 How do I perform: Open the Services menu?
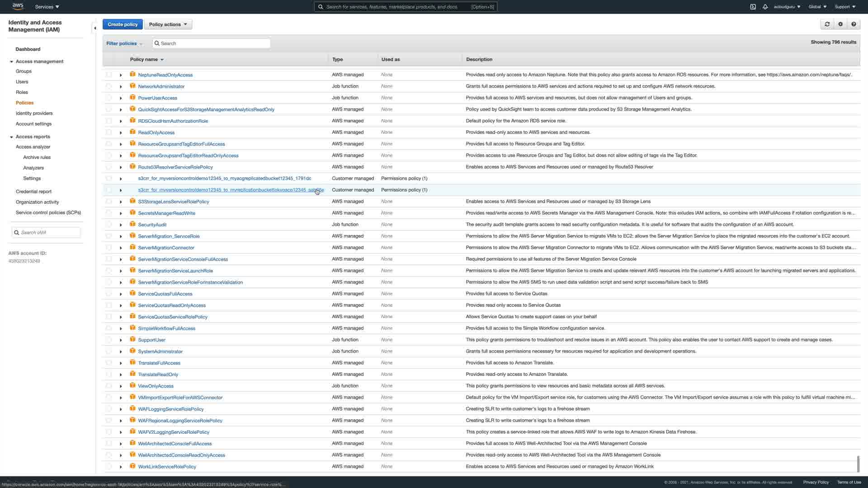pyautogui.click(x=47, y=7)
